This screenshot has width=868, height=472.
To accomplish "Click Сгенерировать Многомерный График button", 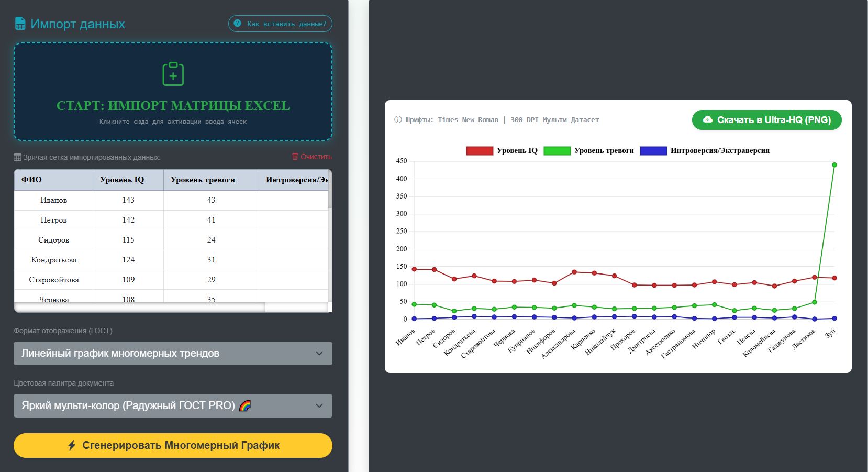I will [173, 445].
